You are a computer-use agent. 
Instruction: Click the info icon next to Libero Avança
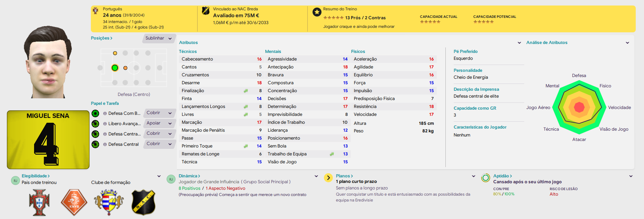click(105, 124)
